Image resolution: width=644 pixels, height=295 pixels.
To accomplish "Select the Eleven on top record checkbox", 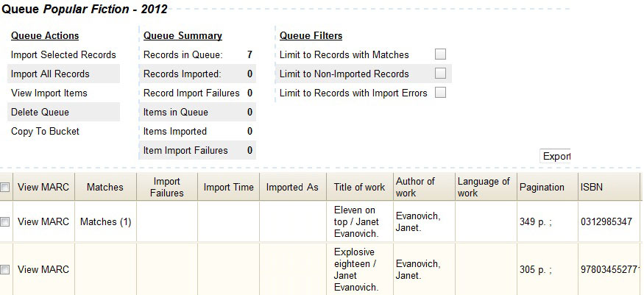I will 5,222.
